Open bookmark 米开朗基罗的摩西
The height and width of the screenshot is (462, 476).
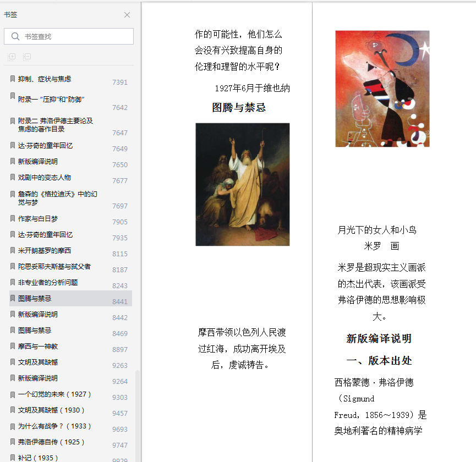click(x=45, y=251)
